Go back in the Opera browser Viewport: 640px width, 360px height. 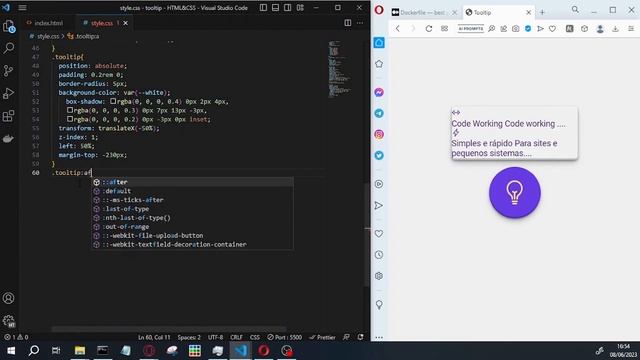[x=398, y=29]
